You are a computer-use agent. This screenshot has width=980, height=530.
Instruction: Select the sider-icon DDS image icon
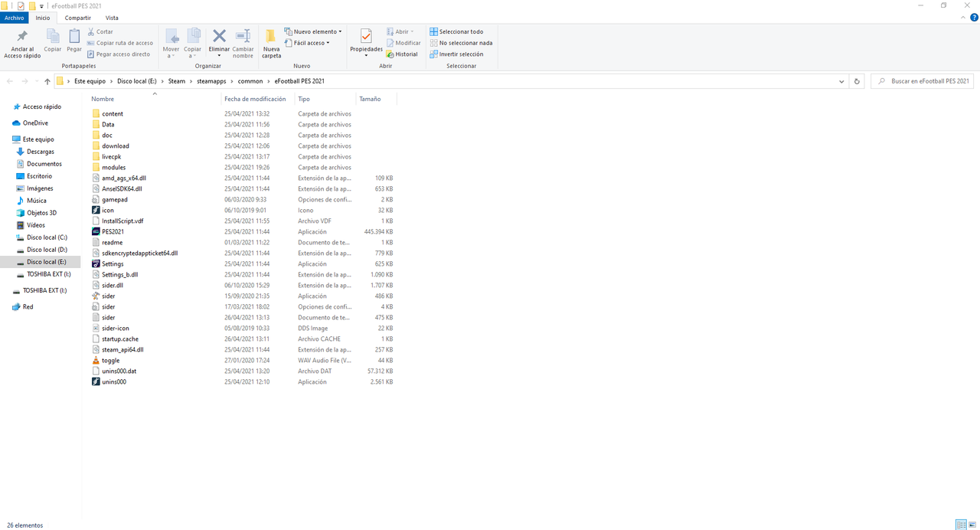(x=96, y=328)
